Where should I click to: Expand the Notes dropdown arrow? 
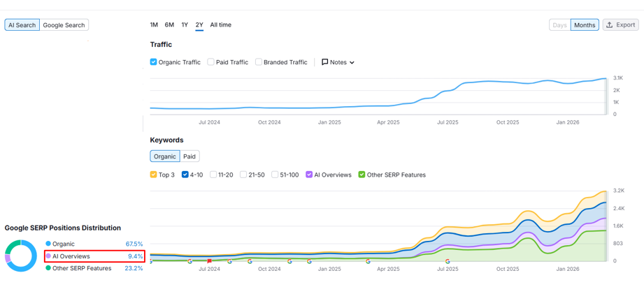(x=352, y=63)
